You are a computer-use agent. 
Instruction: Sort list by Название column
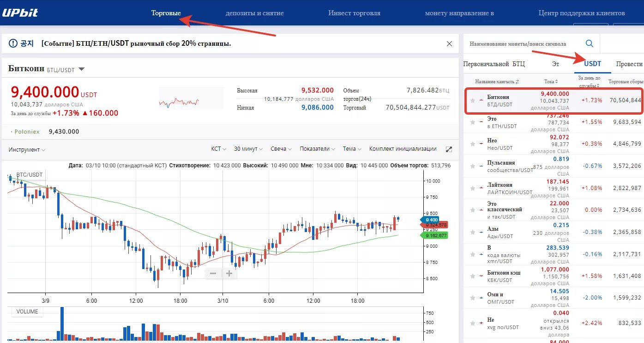click(497, 81)
